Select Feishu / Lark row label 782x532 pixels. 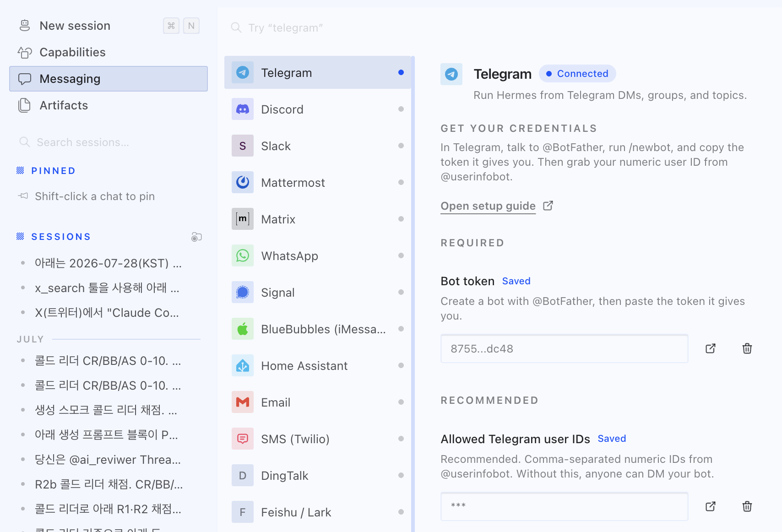pyautogui.click(x=296, y=512)
